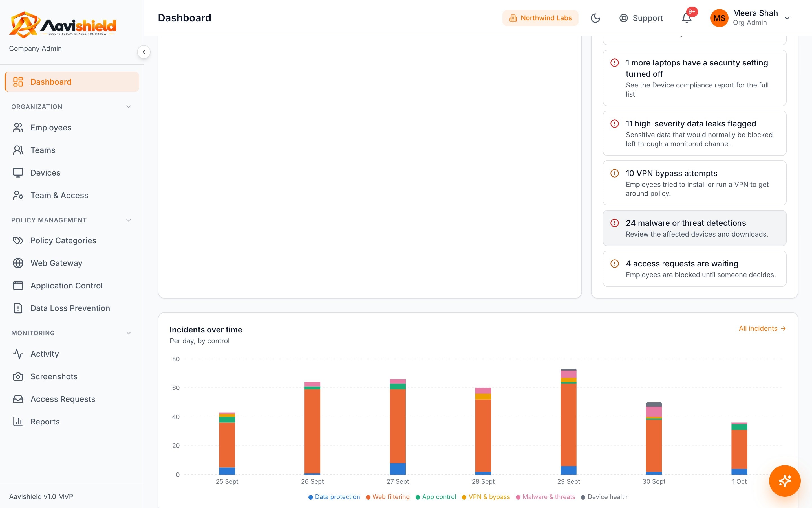Click the Devices monitor icon
Screen dimensions: 812x508
(18, 173)
